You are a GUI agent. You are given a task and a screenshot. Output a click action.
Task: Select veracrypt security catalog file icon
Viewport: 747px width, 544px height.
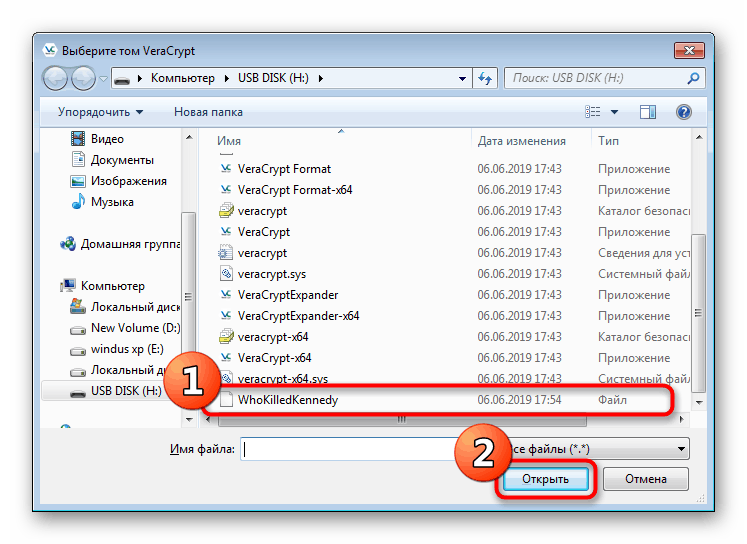pyautogui.click(x=226, y=211)
